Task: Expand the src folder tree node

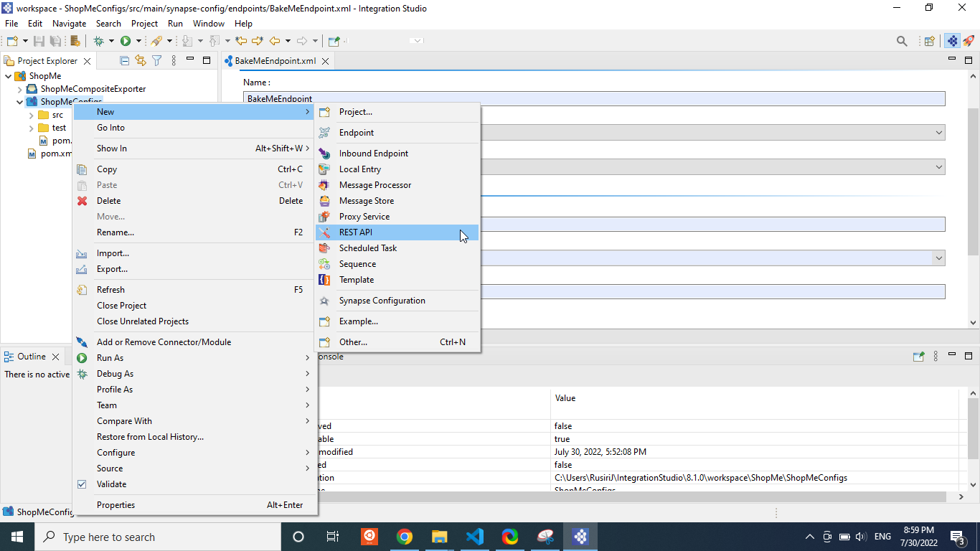Action: pos(32,115)
